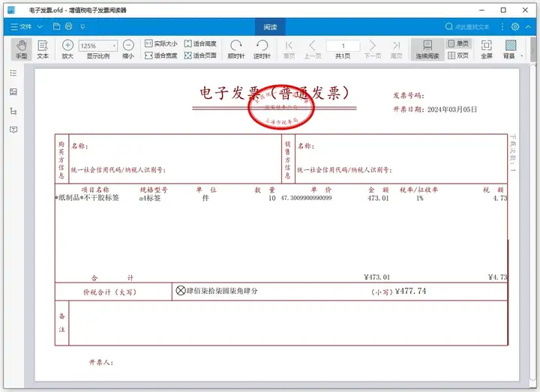Set view to 适合宽度
Screen dimensions: 540x392
[x=160, y=55]
